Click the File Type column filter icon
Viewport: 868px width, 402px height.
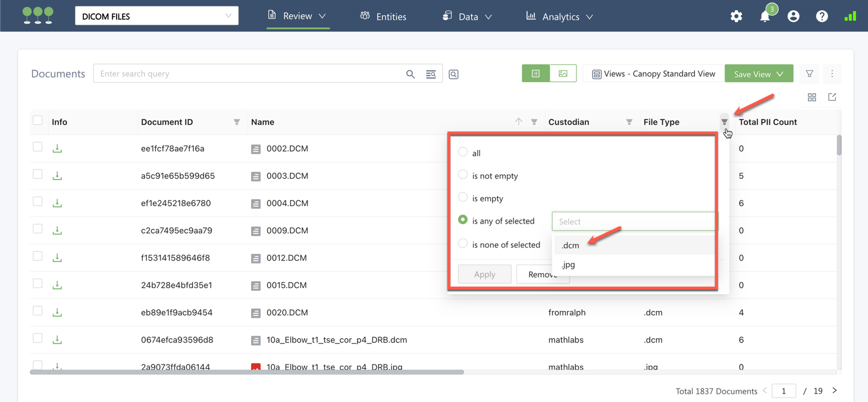pos(724,122)
